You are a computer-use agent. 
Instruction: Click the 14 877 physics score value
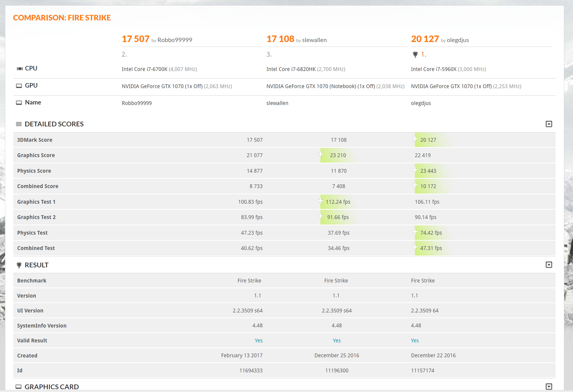(255, 171)
